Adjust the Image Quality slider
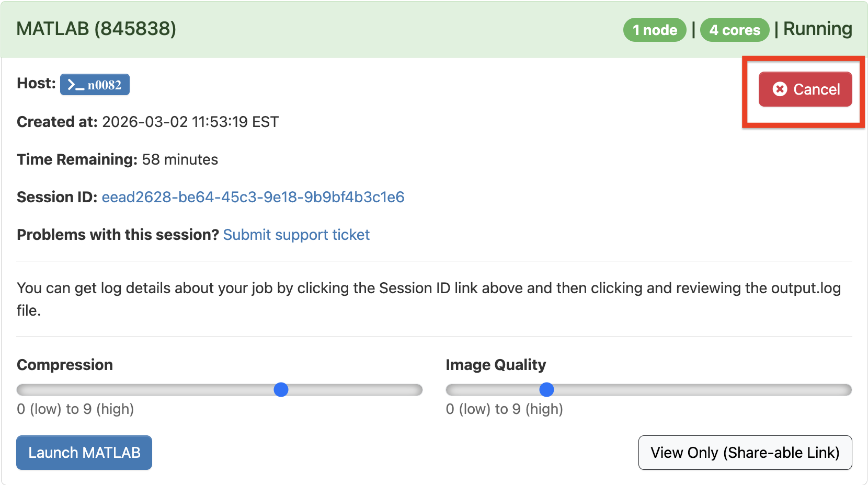 pos(546,389)
